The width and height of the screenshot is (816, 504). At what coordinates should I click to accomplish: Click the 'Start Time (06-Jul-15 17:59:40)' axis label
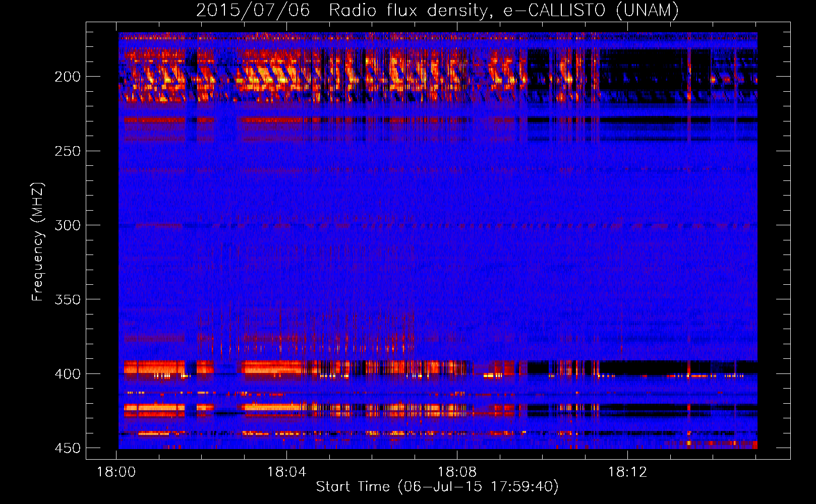[437, 487]
